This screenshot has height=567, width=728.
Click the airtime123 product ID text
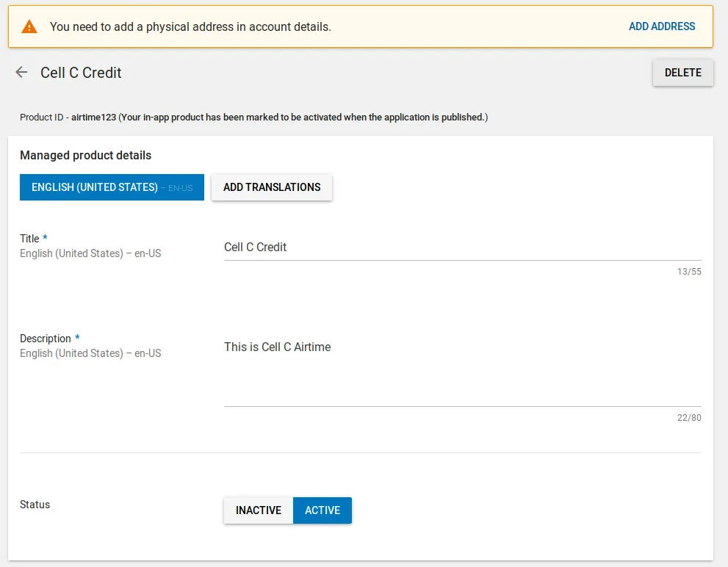[x=93, y=117]
